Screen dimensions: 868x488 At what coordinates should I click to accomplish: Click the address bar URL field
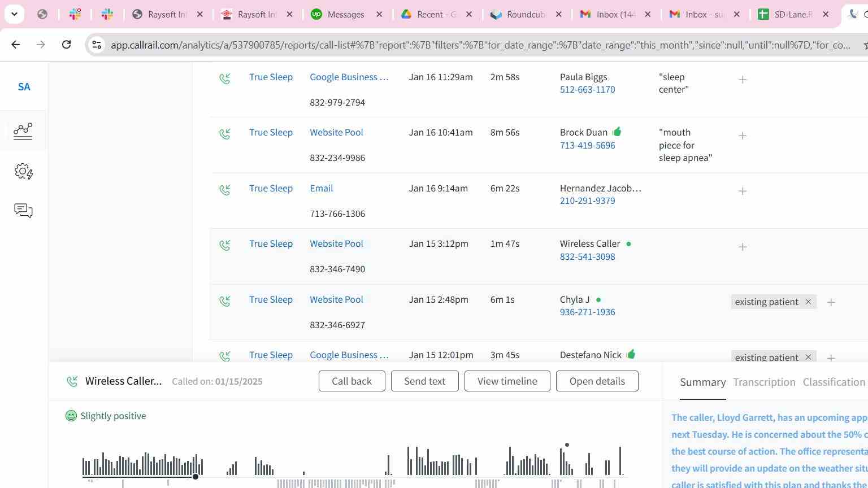click(480, 45)
